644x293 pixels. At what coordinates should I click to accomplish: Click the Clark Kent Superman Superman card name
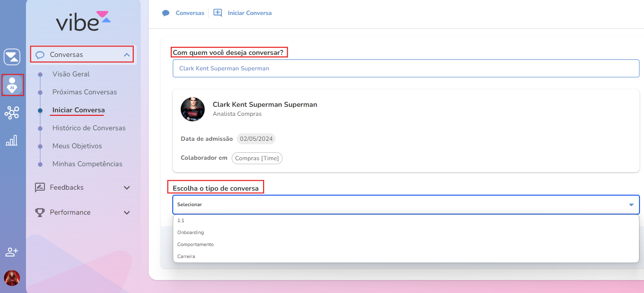[265, 105]
